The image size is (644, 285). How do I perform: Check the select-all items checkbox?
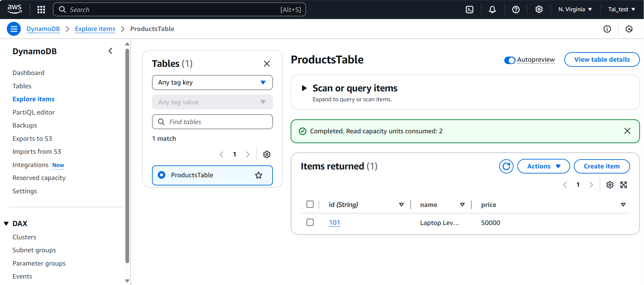(x=310, y=204)
